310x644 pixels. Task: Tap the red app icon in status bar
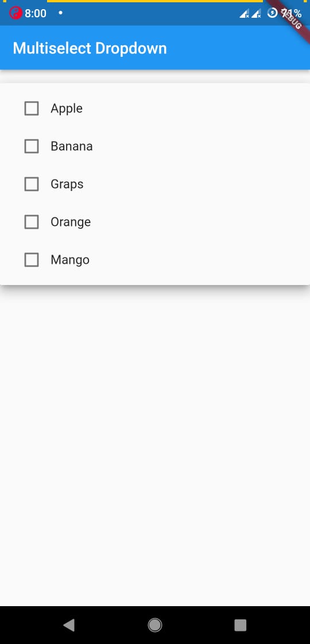pyautogui.click(x=15, y=13)
